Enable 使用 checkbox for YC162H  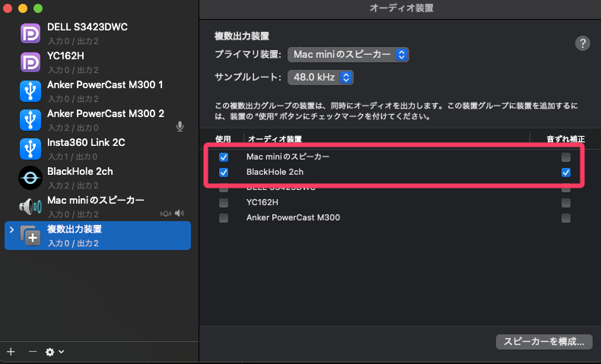coord(224,202)
